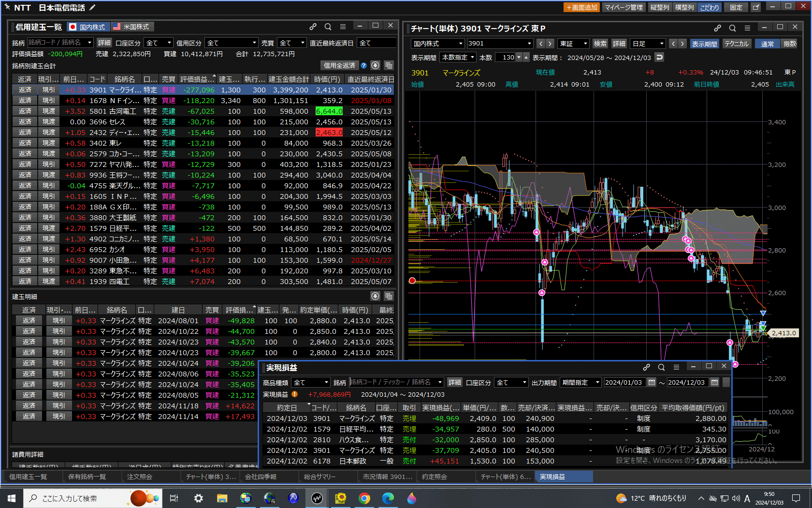
Task: Click search magnifier in チャート(単体) window header
Action: point(732,28)
